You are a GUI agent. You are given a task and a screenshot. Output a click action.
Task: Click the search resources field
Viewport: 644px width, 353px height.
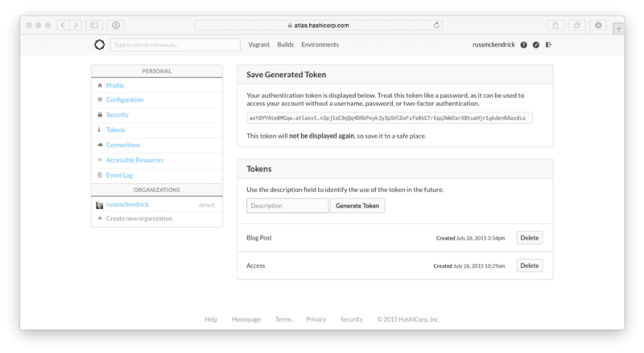coord(174,45)
